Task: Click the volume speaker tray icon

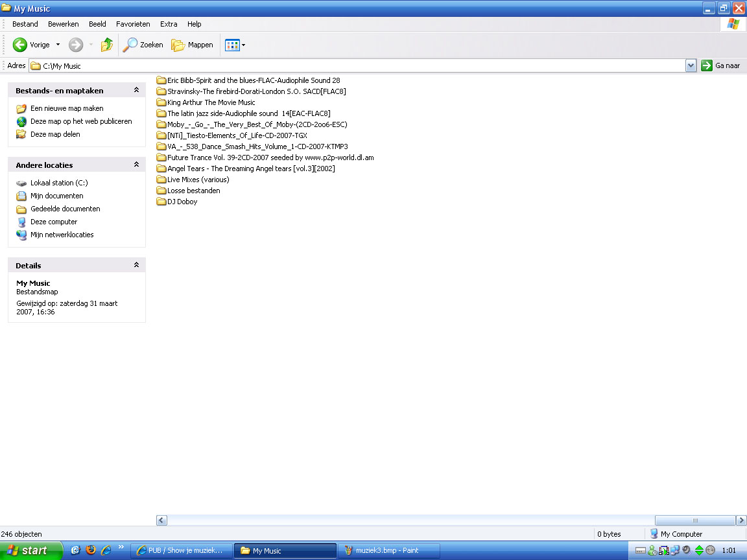Action: 687,550
